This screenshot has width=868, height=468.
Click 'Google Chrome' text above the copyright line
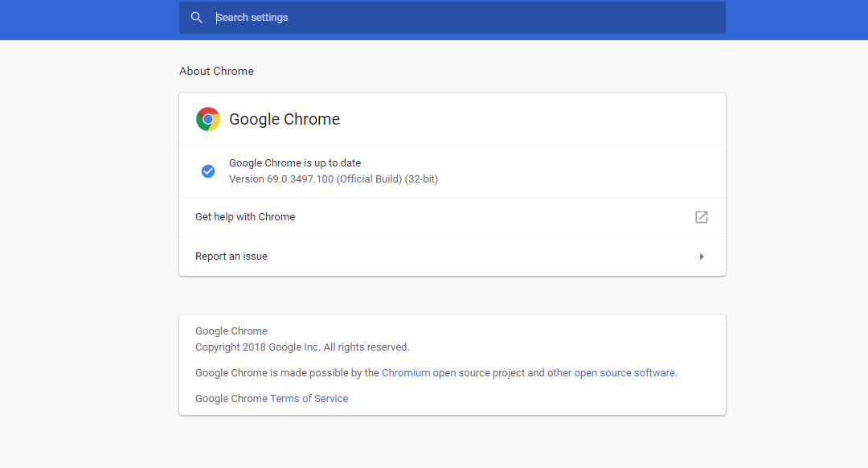coord(231,331)
